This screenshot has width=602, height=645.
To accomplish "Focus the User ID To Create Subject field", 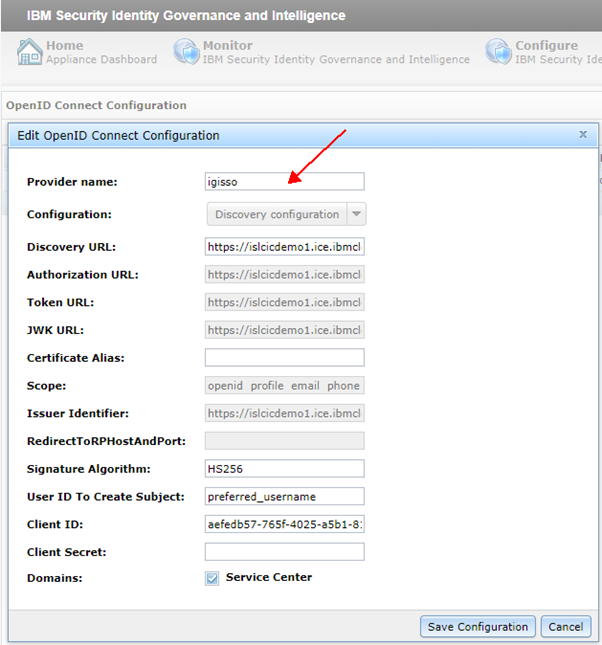I will 285,497.
